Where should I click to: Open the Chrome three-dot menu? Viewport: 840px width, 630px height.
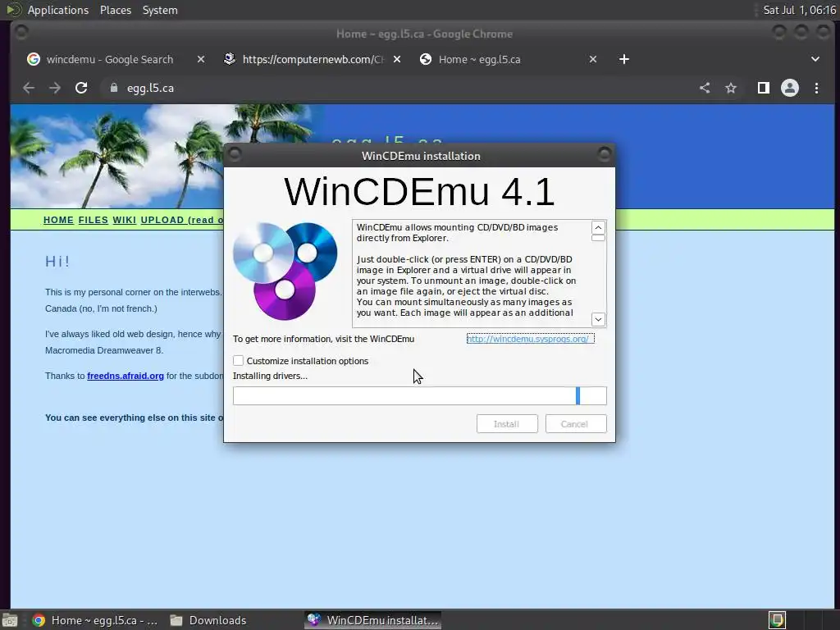point(816,88)
